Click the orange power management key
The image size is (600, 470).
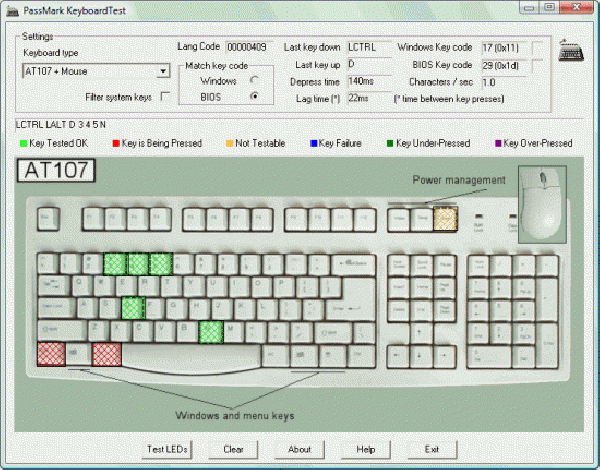(445, 219)
